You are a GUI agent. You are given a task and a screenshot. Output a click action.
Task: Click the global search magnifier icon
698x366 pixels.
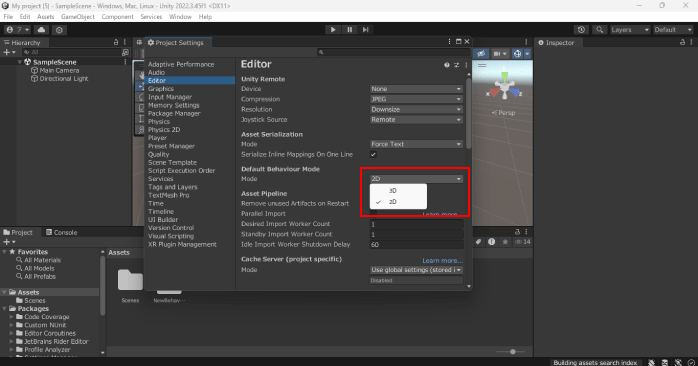[600, 29]
